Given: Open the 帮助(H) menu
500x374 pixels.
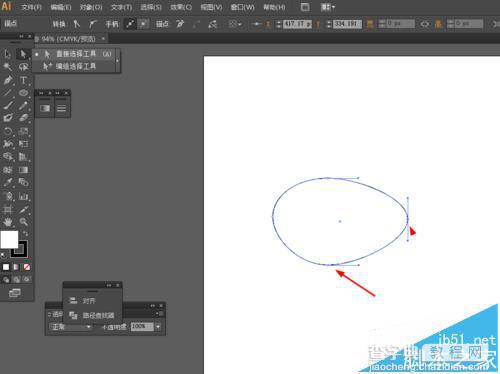Looking at the screenshot, I should pos(274,7).
